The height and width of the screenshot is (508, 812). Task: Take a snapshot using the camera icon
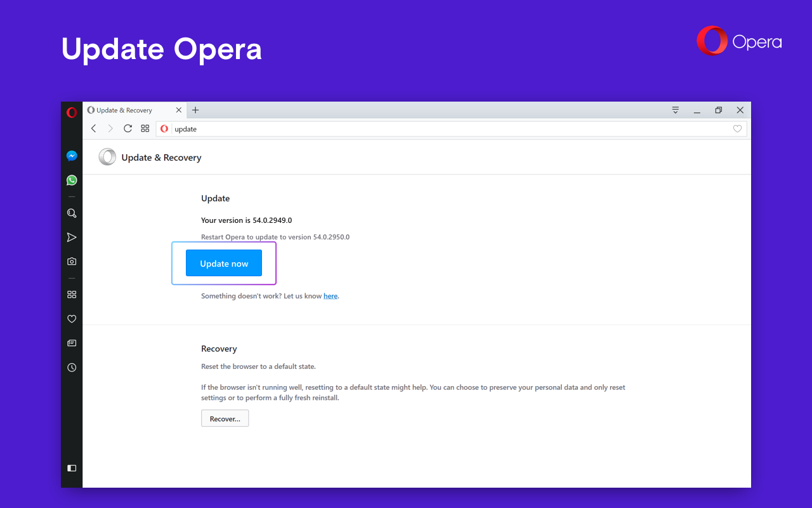(71, 261)
